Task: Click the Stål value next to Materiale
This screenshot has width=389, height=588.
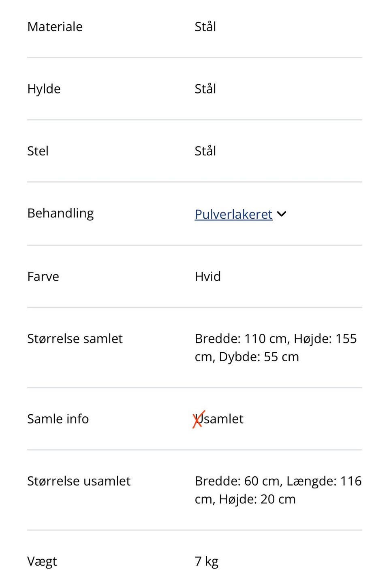Action: [x=205, y=27]
